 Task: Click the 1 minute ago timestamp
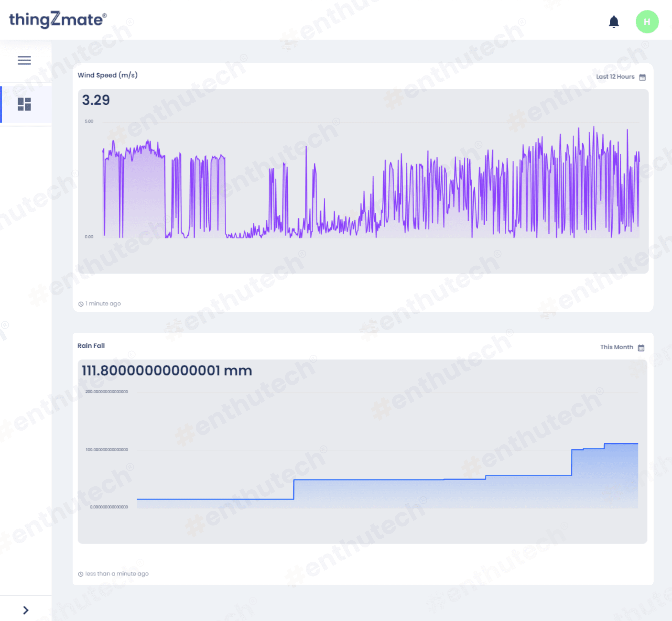103,304
